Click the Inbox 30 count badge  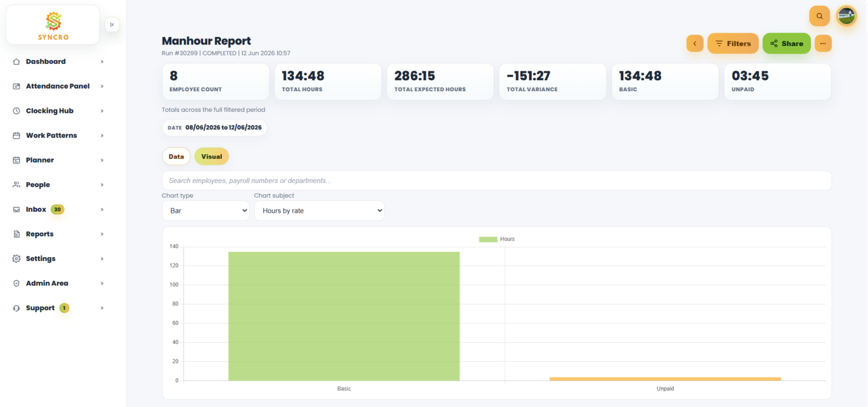(x=58, y=209)
